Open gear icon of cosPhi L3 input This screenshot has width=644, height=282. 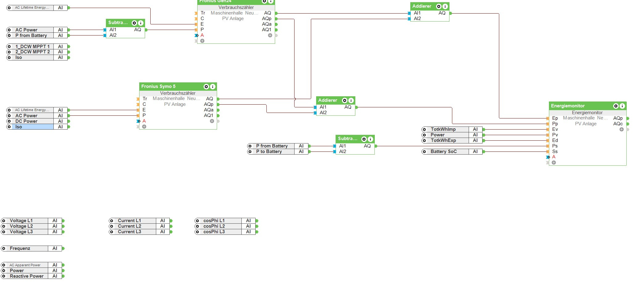click(x=197, y=232)
